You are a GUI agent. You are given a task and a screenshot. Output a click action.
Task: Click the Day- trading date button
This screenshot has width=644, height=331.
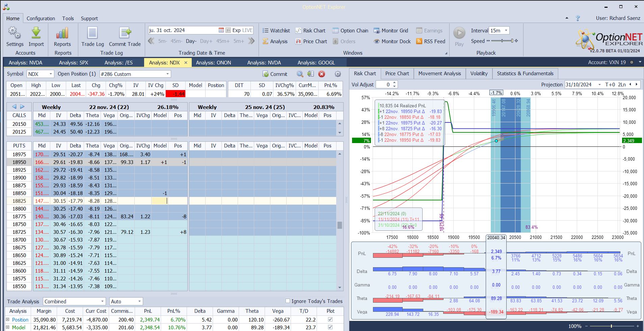[191, 41]
